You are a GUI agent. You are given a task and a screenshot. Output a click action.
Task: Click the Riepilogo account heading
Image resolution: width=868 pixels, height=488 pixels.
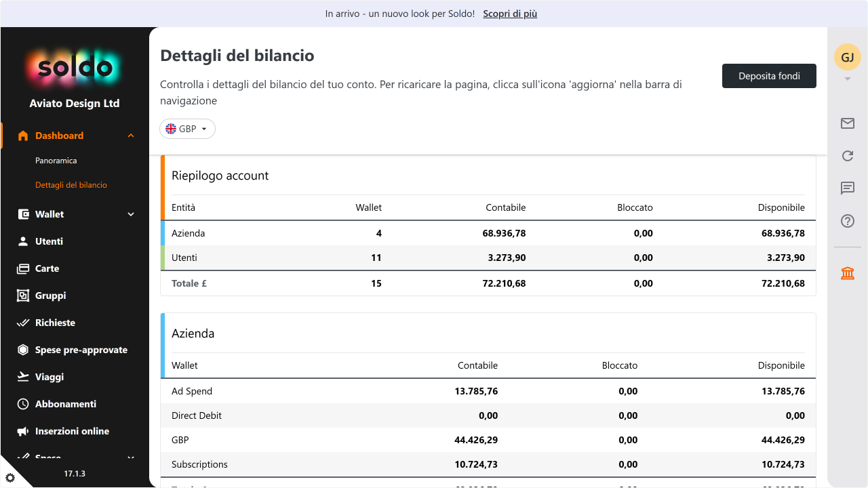point(220,176)
